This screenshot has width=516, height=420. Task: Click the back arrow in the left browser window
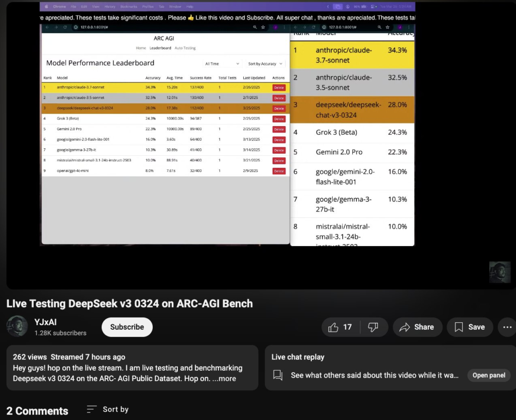point(47,27)
